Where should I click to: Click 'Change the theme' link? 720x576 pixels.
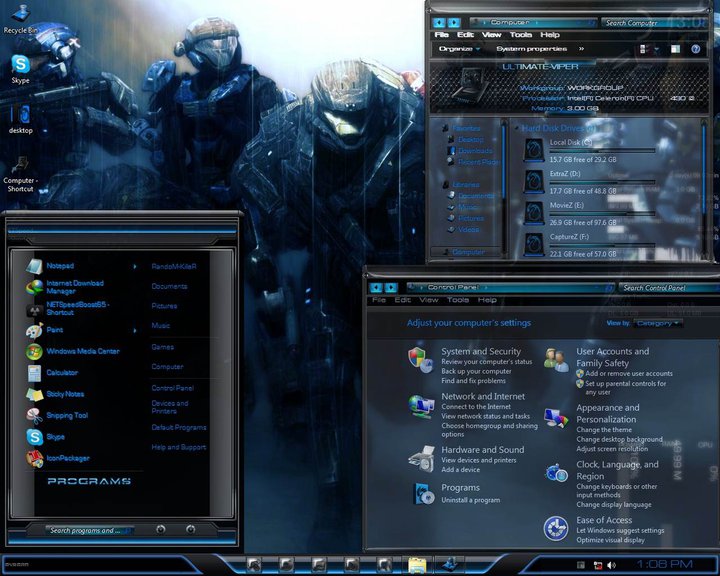click(604, 430)
